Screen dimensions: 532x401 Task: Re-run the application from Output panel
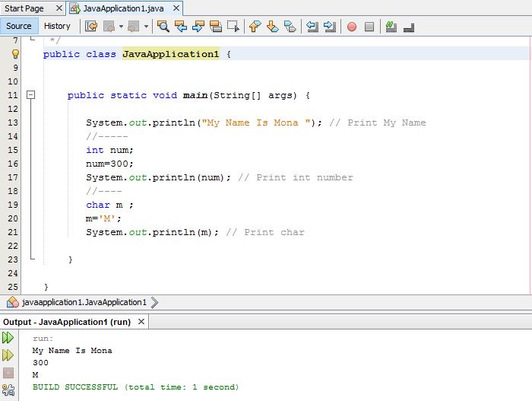pyautogui.click(x=8, y=337)
